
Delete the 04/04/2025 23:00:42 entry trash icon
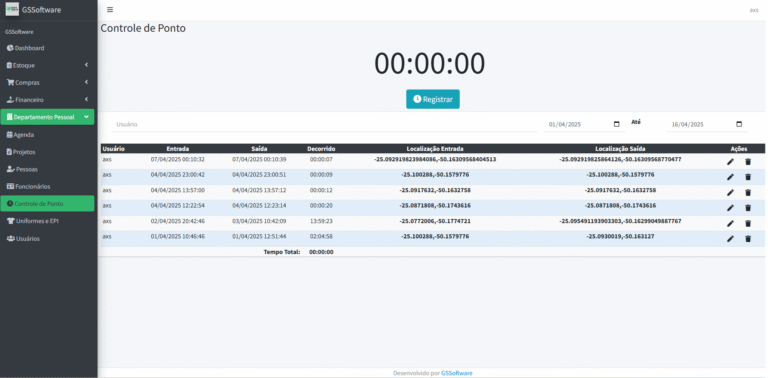tap(748, 177)
